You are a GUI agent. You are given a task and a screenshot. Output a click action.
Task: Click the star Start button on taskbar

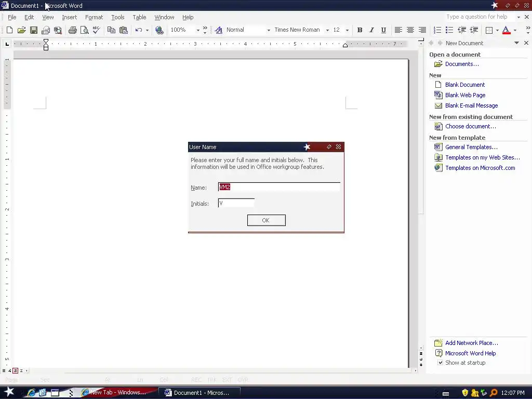tap(9, 392)
